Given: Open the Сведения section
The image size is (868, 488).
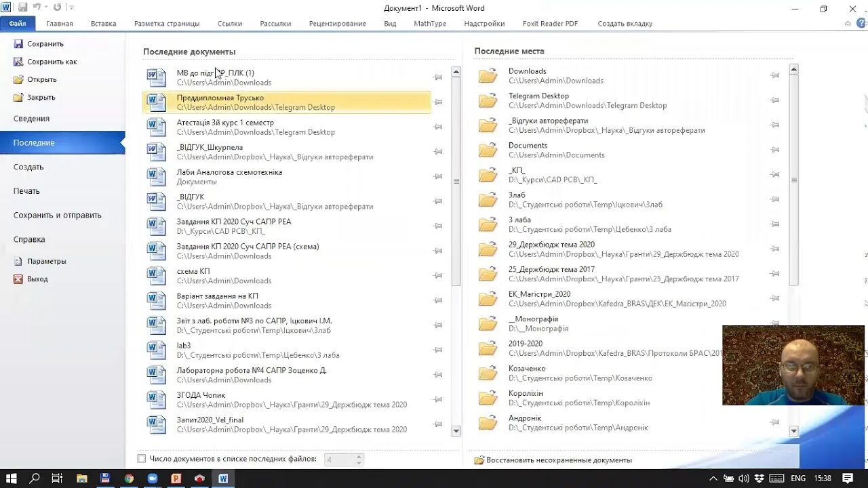Looking at the screenshot, I should click(x=62, y=119).
